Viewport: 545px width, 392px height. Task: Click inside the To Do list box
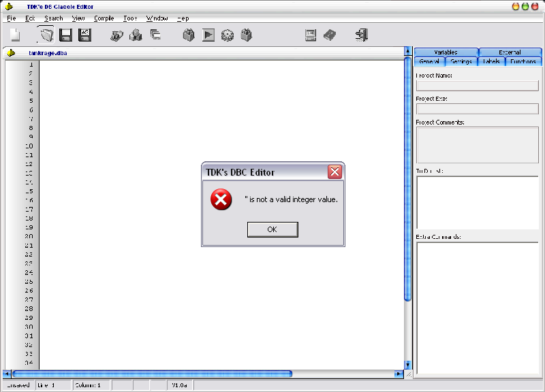478,202
